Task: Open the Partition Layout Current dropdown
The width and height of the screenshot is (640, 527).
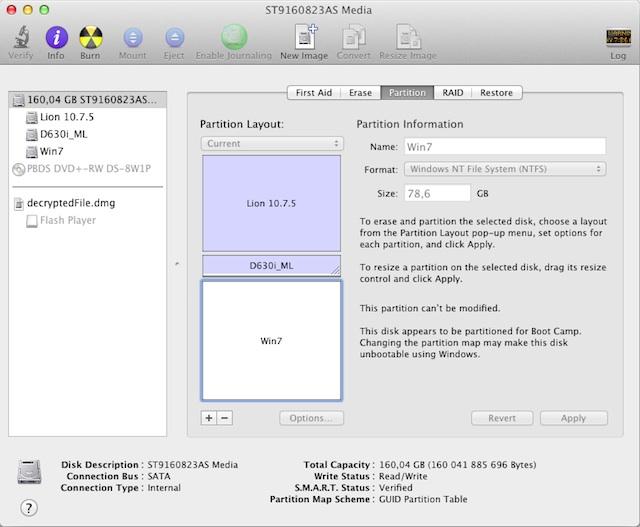Action: 272,144
